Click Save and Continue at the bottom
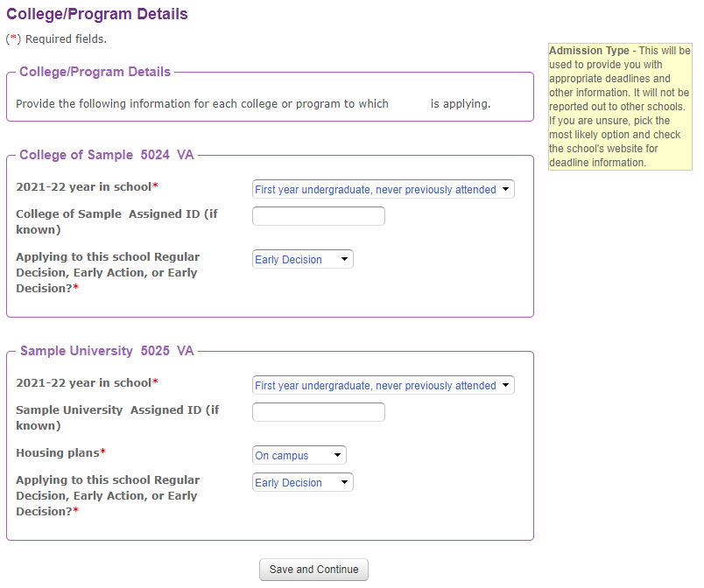The width and height of the screenshot is (704, 588). (313, 569)
